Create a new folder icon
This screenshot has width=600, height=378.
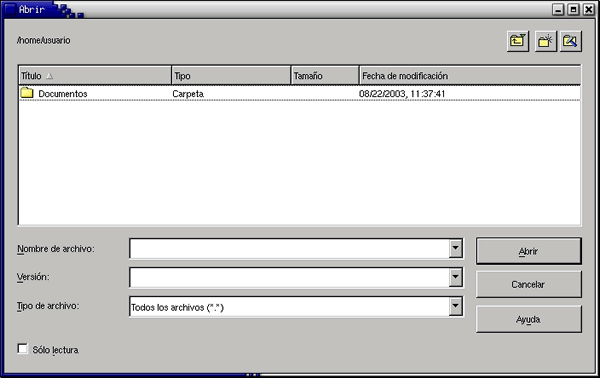[x=545, y=41]
